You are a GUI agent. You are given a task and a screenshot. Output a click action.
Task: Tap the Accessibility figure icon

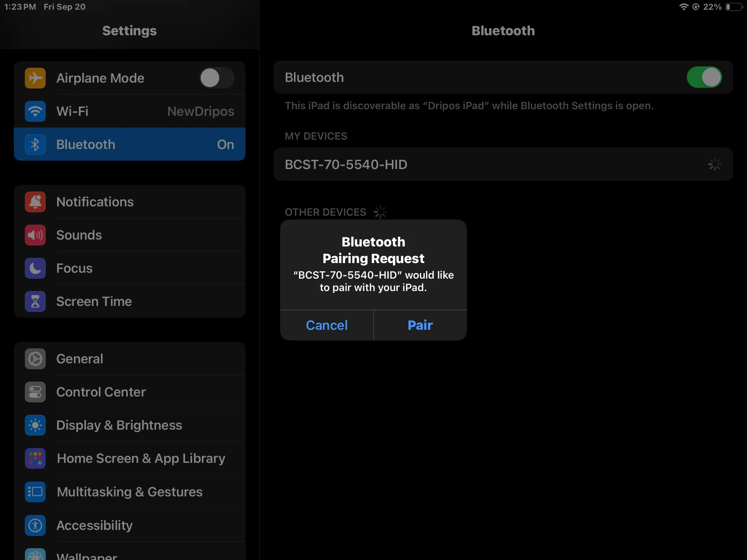click(35, 525)
